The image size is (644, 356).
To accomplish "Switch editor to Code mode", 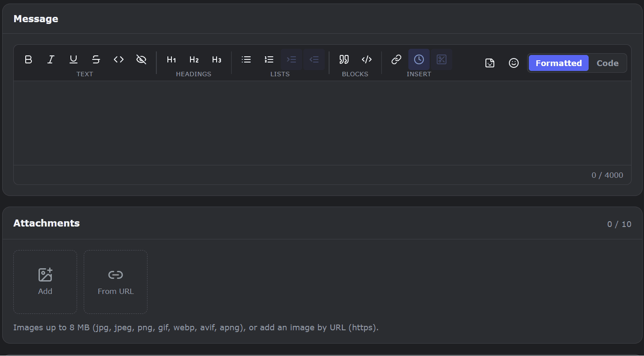I will coord(608,63).
